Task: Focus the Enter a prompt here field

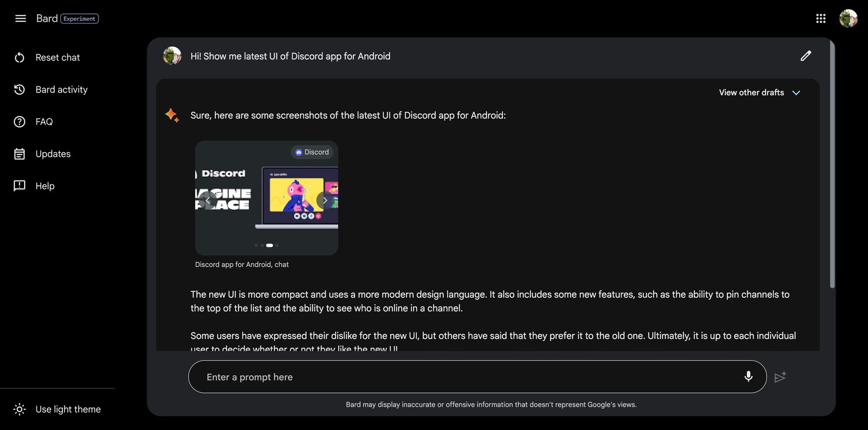Action: click(477, 377)
